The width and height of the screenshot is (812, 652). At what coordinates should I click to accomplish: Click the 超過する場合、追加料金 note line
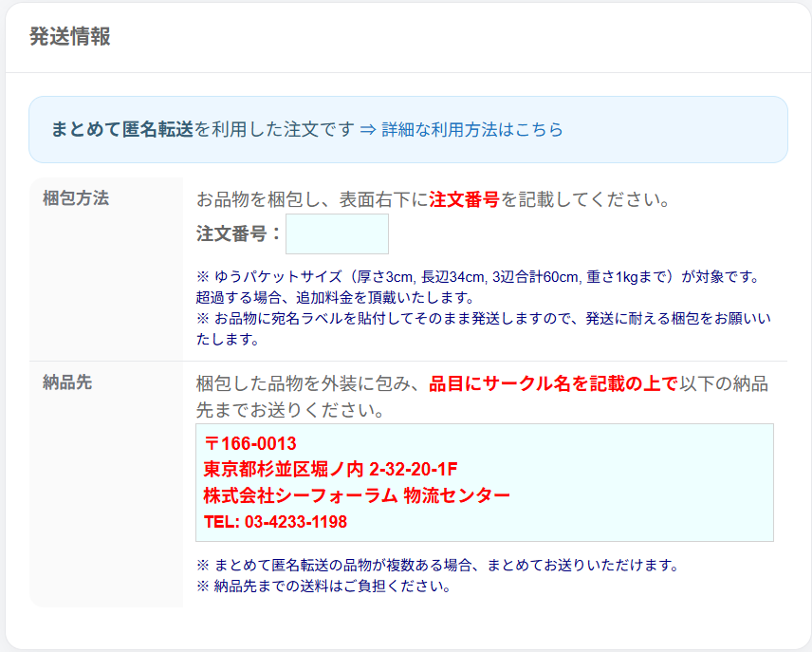336,297
